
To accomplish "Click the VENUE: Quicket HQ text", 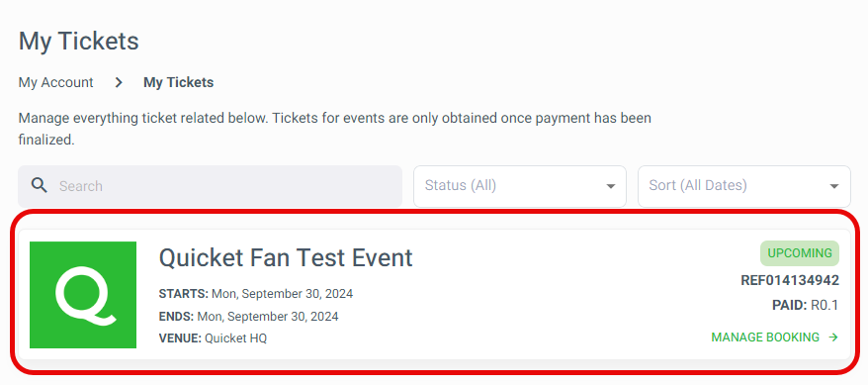I will tap(213, 337).
